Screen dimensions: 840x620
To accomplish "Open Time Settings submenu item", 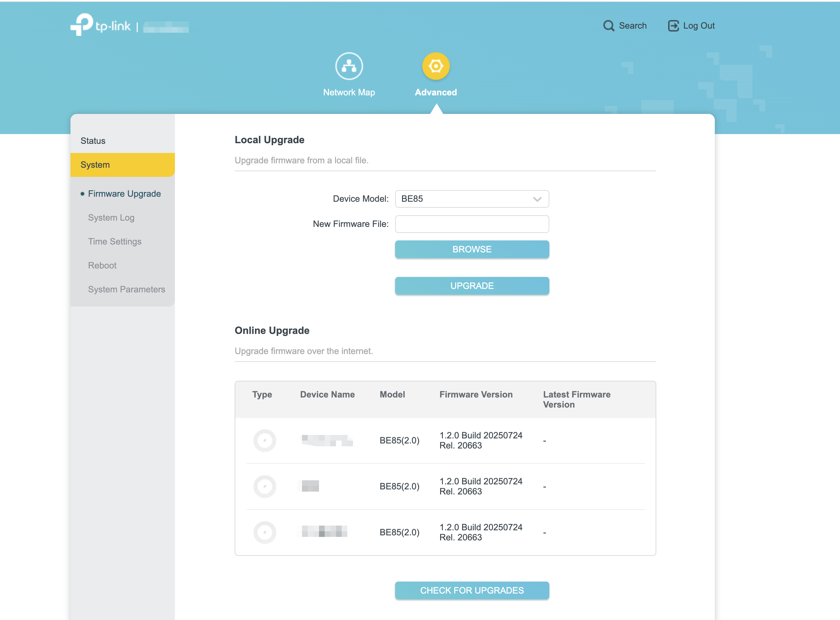I will 115,241.
